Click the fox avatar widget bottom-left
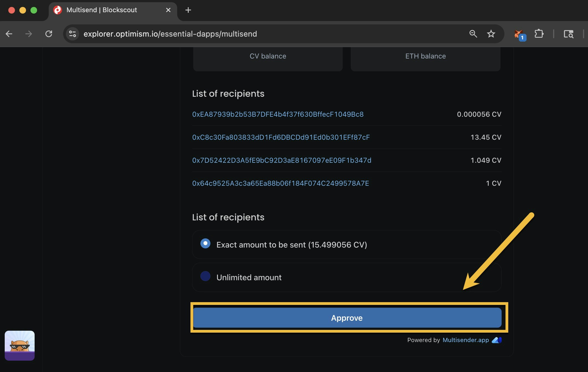This screenshot has width=588, height=372. tap(19, 346)
